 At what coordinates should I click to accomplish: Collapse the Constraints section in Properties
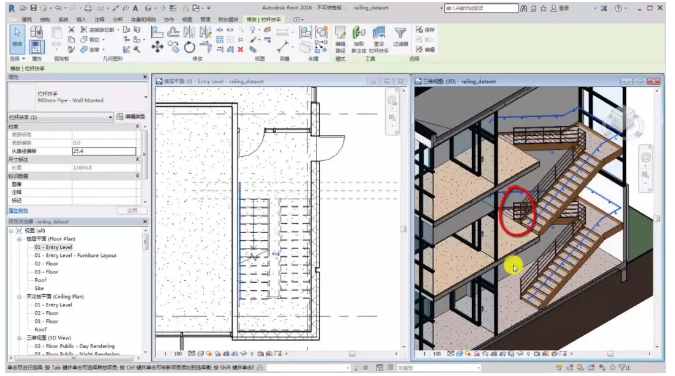tap(137, 126)
